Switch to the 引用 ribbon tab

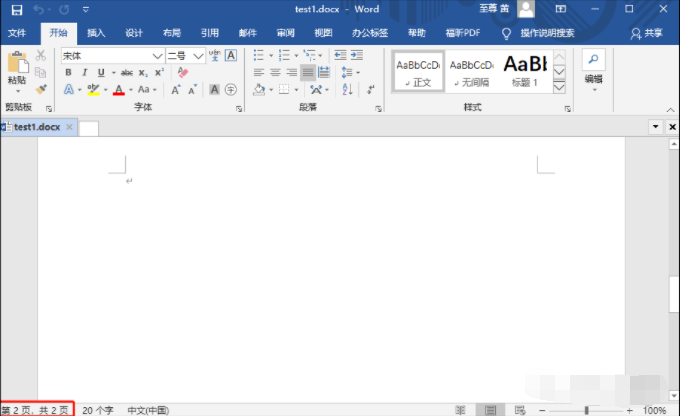(x=209, y=33)
